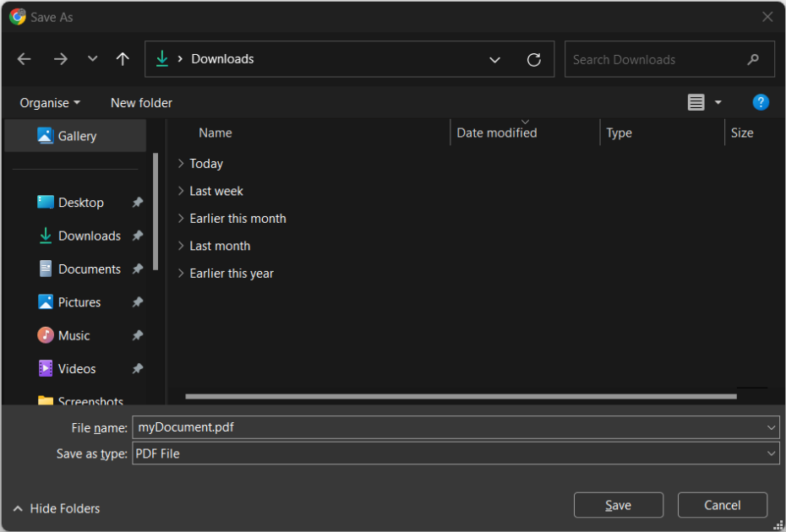Image resolution: width=786 pixels, height=532 pixels.
Task: Go up to the parent folder
Action: click(123, 59)
